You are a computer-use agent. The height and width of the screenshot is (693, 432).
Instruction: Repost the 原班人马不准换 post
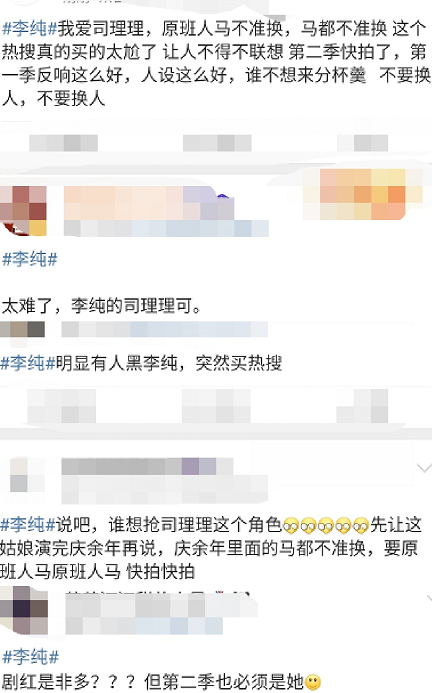[x=63, y=143]
